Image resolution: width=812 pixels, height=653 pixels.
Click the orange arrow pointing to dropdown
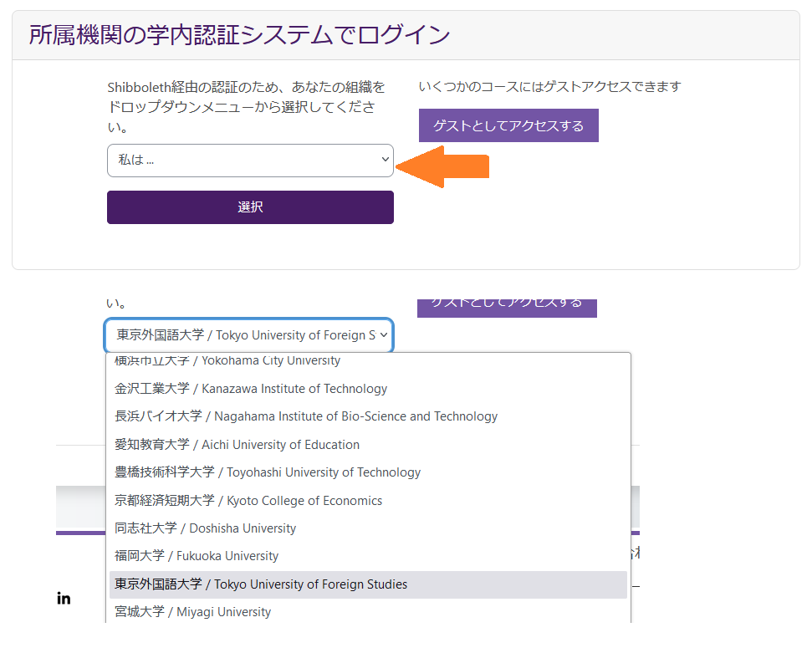pyautogui.click(x=442, y=166)
